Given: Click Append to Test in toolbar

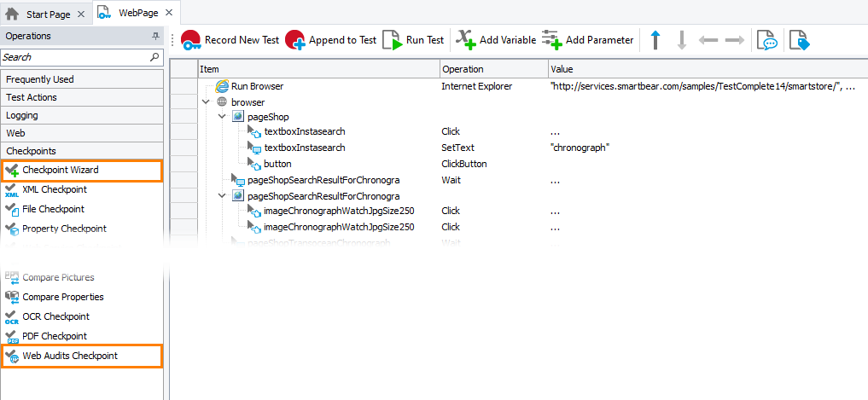Looking at the screenshot, I should pos(330,40).
